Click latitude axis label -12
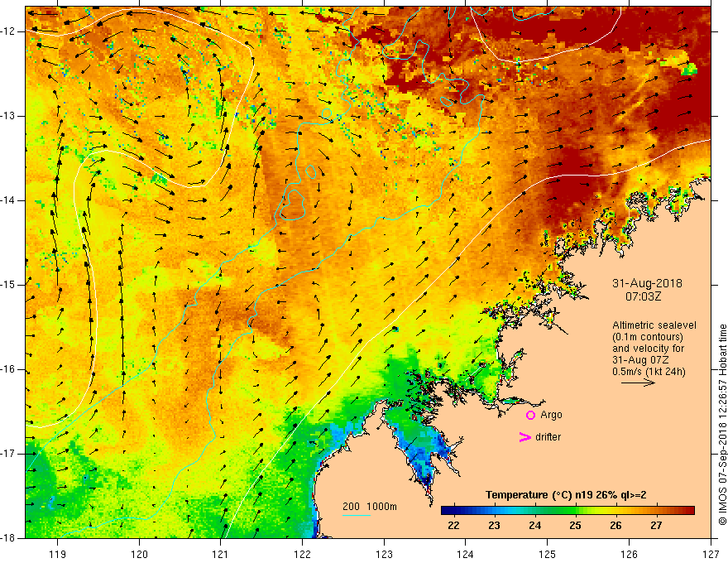 pos(9,31)
